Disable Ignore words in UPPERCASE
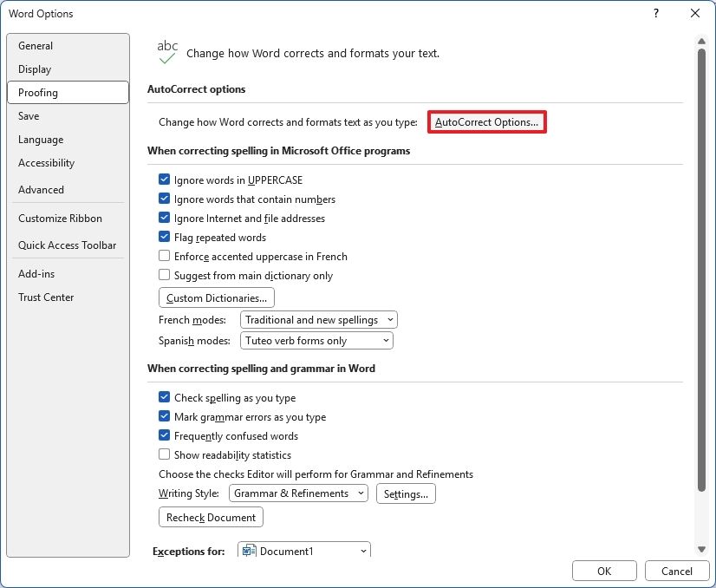The height and width of the screenshot is (588, 716). pyautogui.click(x=165, y=180)
